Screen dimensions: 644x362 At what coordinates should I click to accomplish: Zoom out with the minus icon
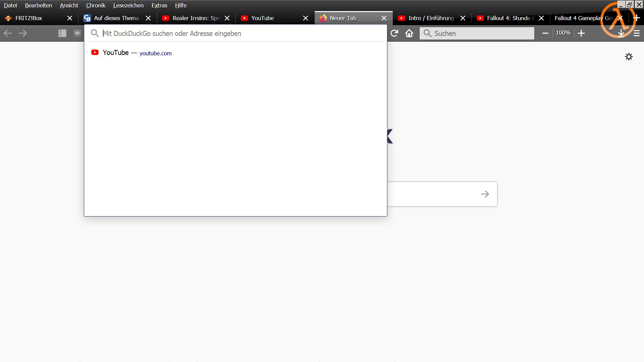pyautogui.click(x=545, y=33)
